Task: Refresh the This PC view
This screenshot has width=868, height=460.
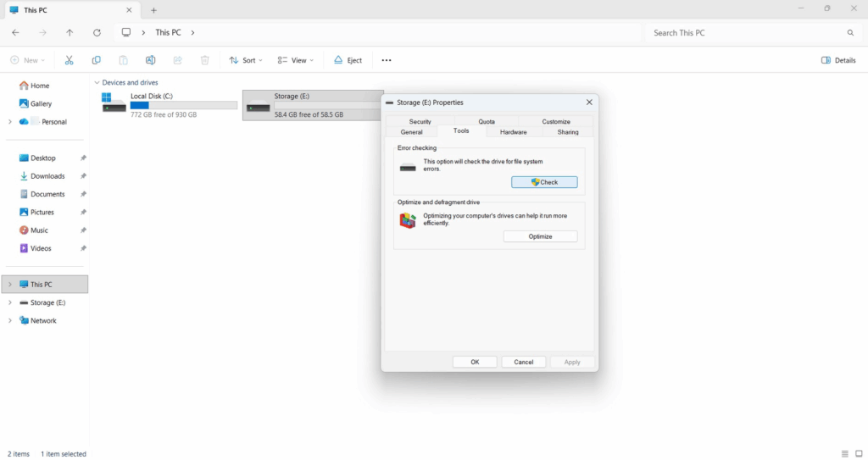Action: coord(97,33)
